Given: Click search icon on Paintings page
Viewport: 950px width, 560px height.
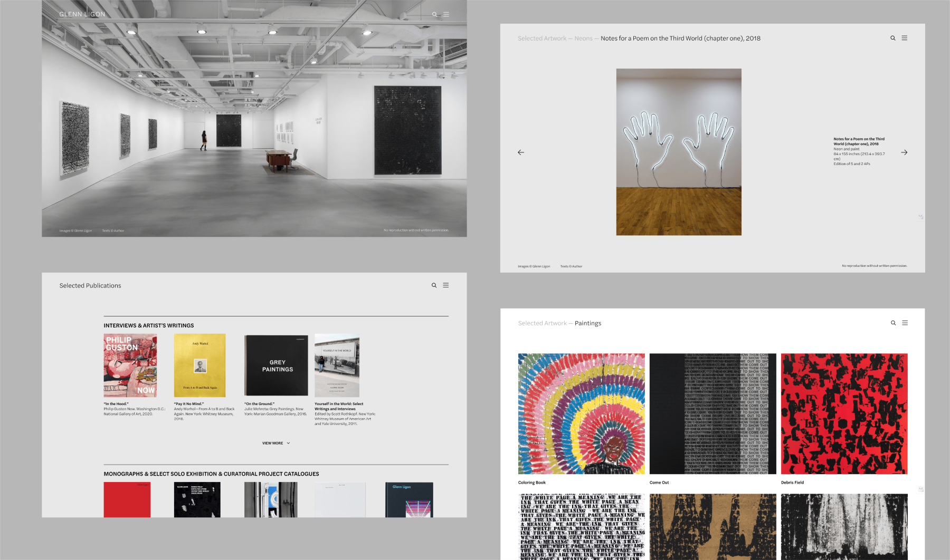Looking at the screenshot, I should [894, 323].
